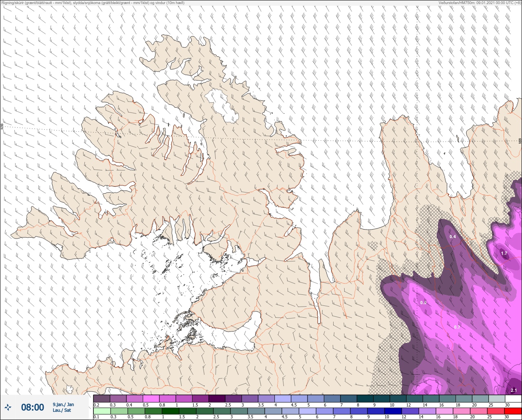The image size is (522, 420).
Task: Select bright red 30 swatch in lower legend
Action: tap(513, 411)
